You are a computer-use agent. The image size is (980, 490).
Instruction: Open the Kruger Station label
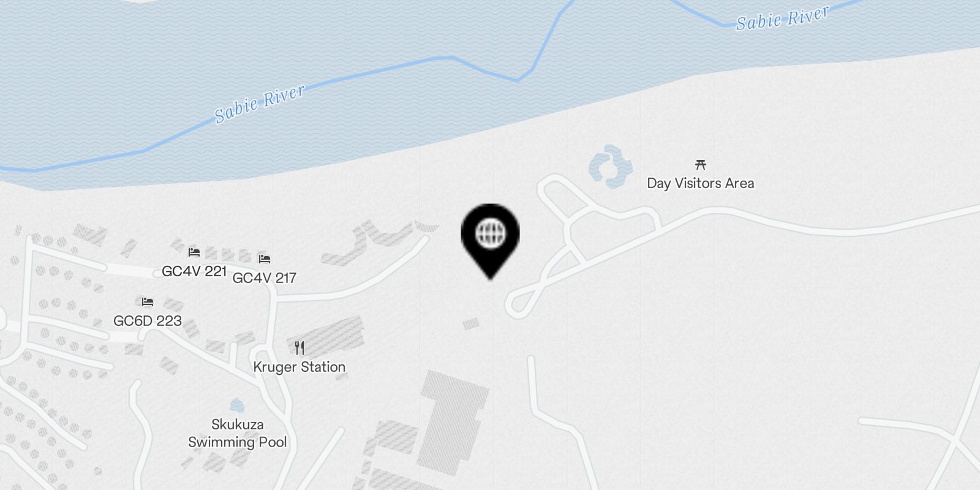(300, 367)
